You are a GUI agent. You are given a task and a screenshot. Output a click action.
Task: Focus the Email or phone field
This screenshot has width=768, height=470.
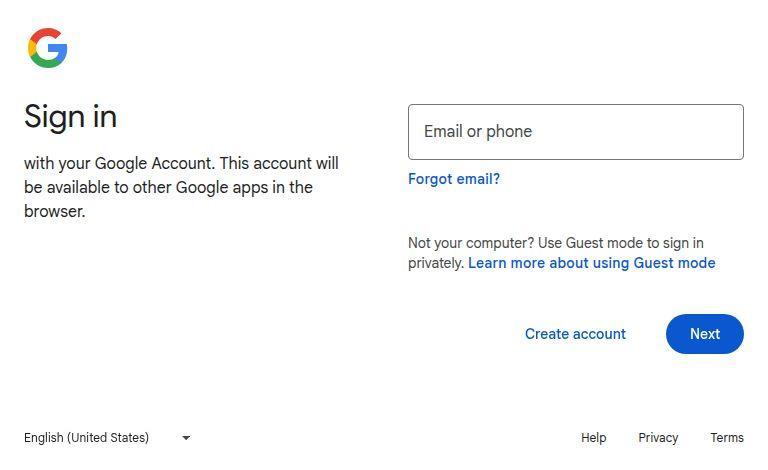(575, 132)
